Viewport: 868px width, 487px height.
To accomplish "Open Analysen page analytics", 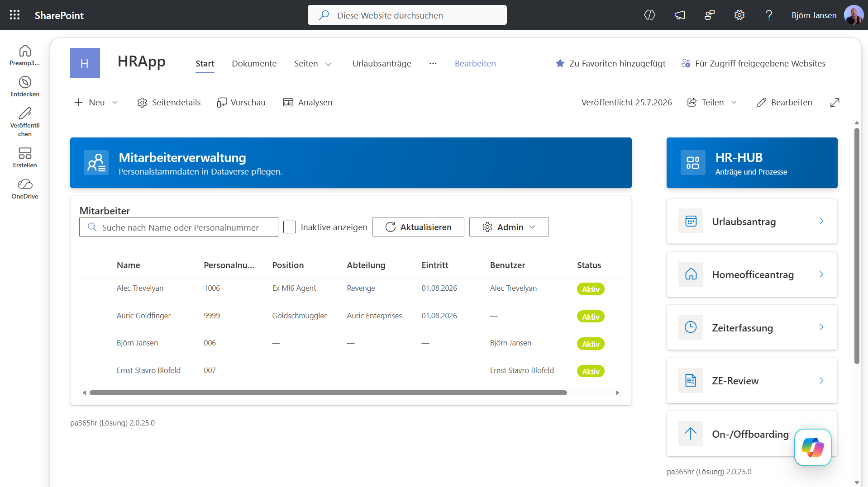I will pyautogui.click(x=308, y=102).
